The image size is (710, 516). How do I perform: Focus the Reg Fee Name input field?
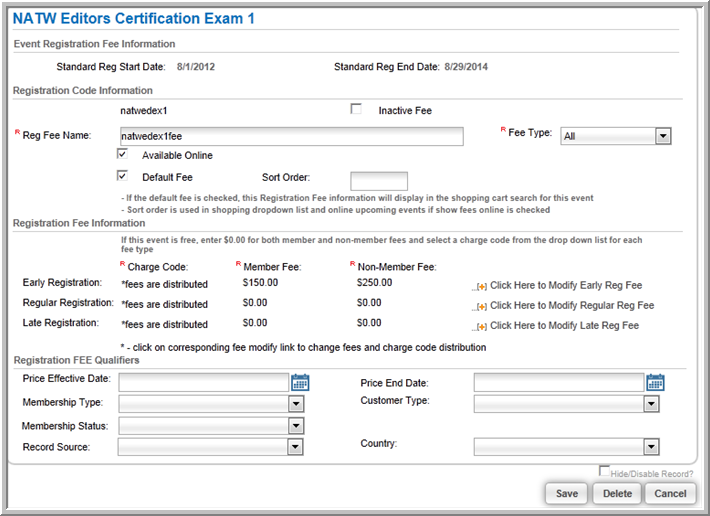pos(292,136)
